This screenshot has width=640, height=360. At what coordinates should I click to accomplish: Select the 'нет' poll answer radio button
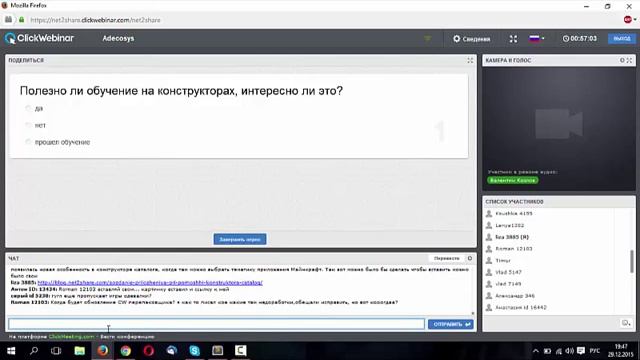coord(28,125)
